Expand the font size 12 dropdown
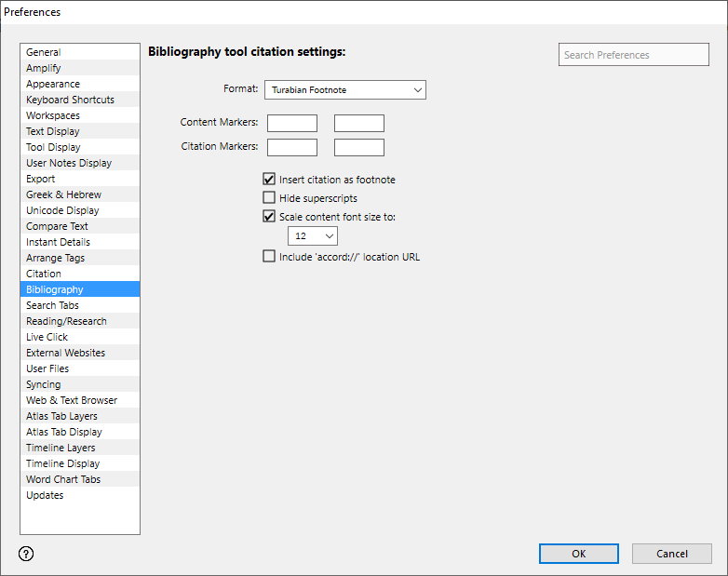This screenshot has width=728, height=576. click(311, 237)
